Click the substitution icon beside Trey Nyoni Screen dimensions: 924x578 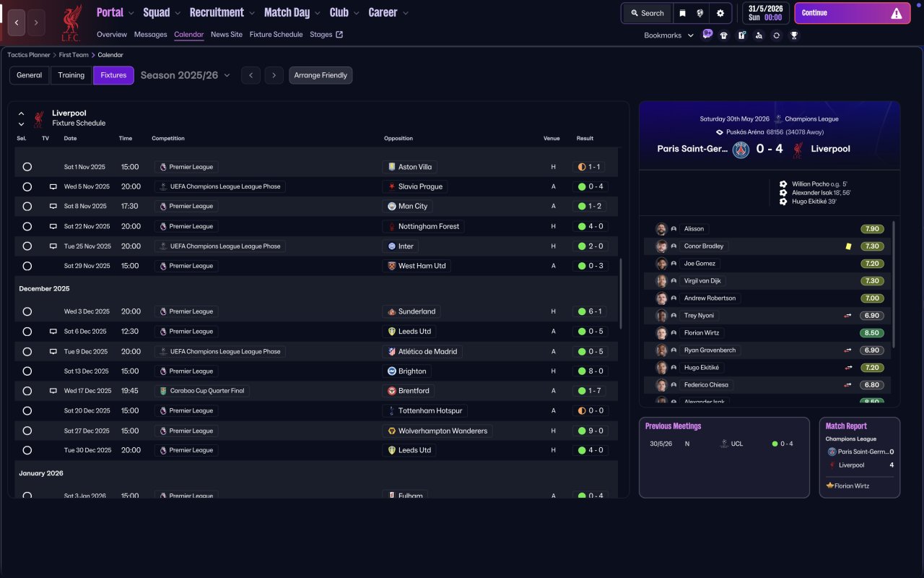[848, 316]
